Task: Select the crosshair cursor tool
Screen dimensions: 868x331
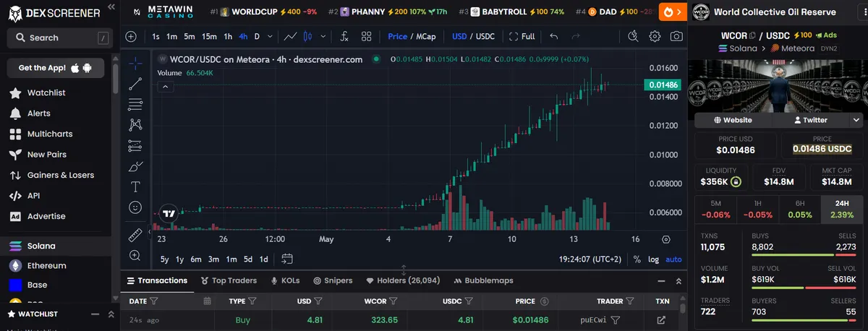Action: pyautogui.click(x=135, y=63)
